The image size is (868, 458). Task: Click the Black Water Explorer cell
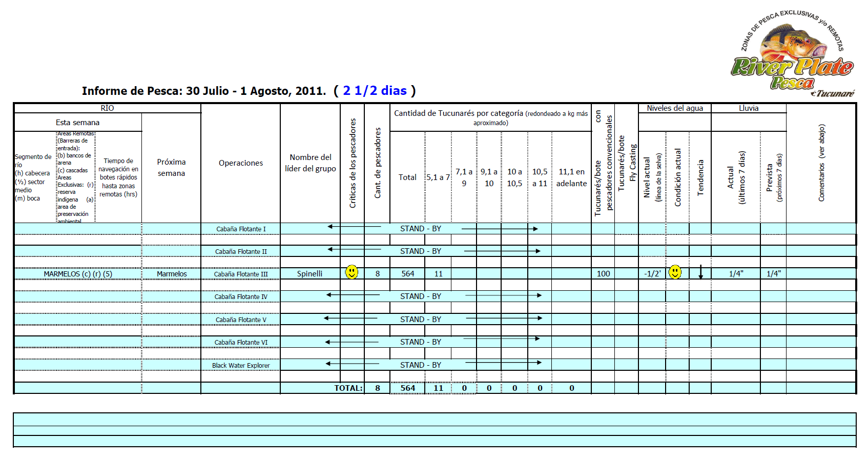point(240,366)
